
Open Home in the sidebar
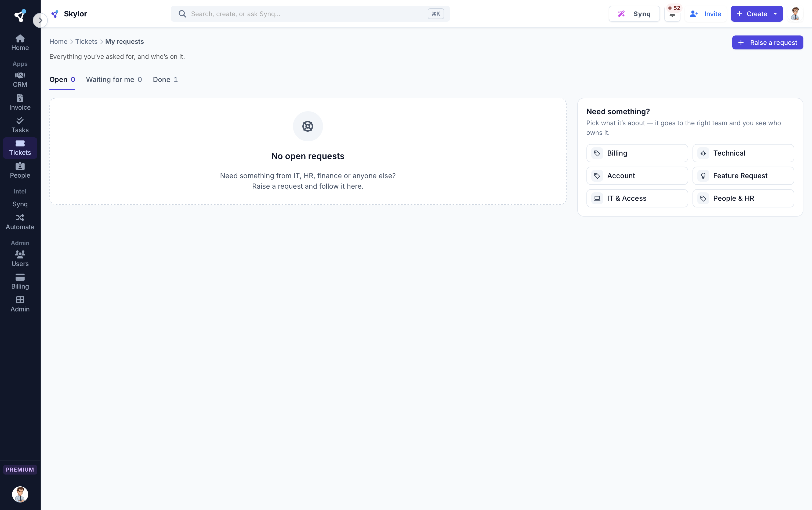pyautogui.click(x=20, y=43)
